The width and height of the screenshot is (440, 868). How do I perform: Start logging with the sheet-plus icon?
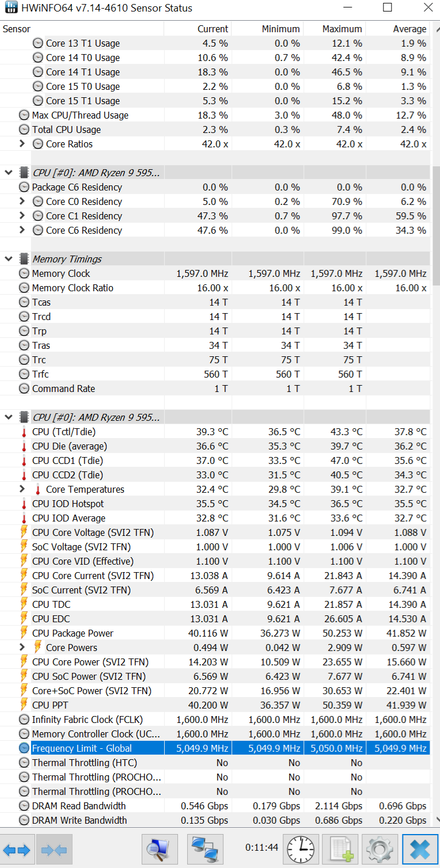pyautogui.click(x=340, y=849)
